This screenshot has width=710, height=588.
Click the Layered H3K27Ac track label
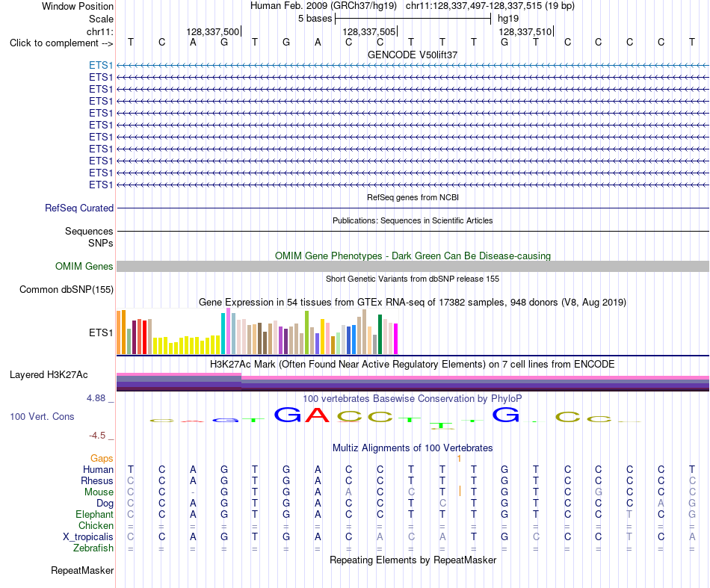click(49, 375)
